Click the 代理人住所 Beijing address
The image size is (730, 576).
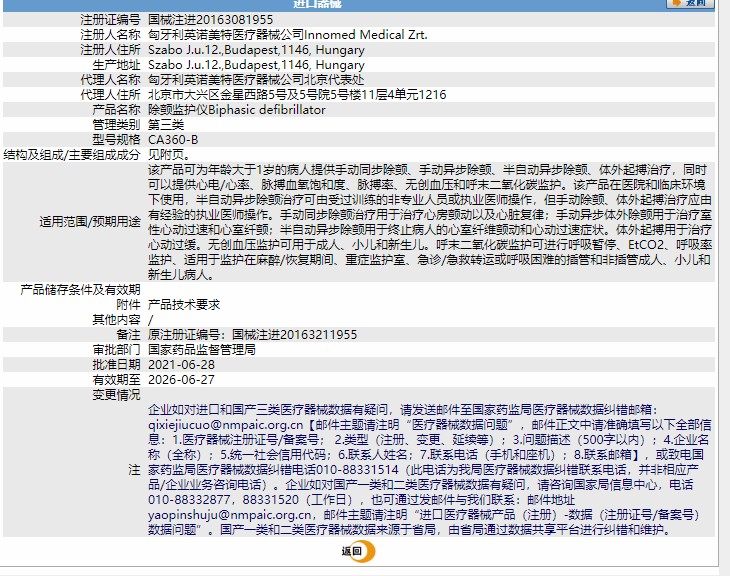pos(297,95)
